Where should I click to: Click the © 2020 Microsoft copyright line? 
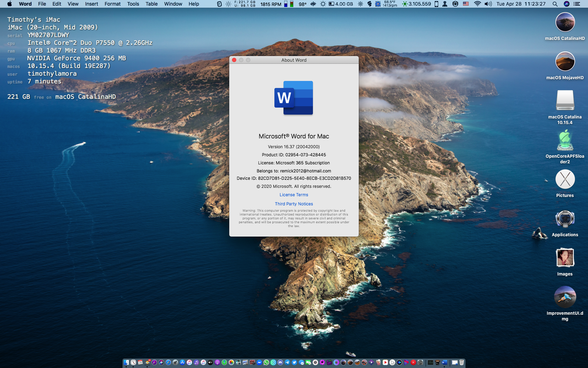click(294, 186)
